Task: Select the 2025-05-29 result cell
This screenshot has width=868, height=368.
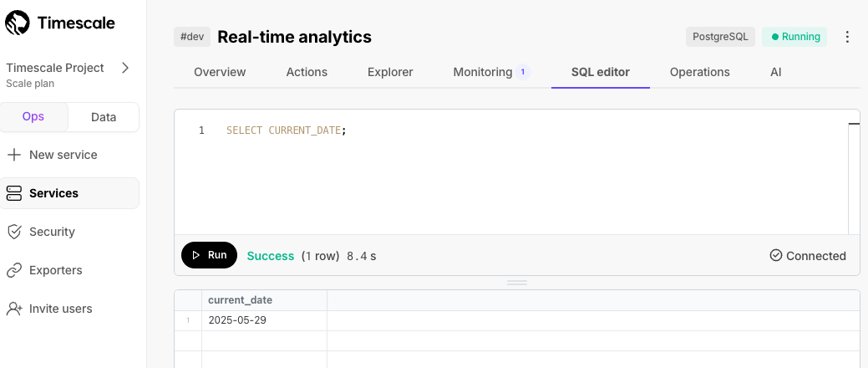Action: click(x=265, y=320)
